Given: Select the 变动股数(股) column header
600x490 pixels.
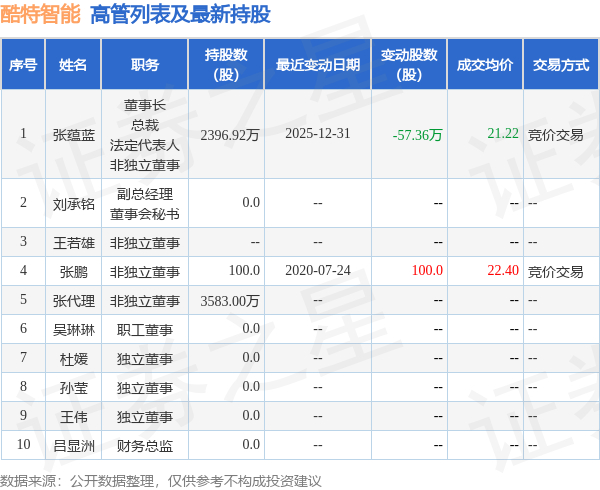Looking at the screenshot, I should pyautogui.click(x=409, y=64).
